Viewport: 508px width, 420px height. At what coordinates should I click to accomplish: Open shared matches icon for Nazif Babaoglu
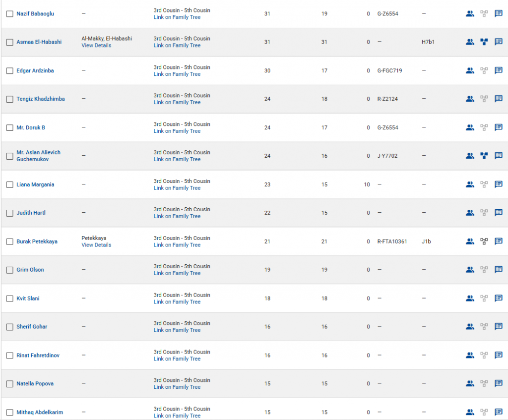(470, 14)
